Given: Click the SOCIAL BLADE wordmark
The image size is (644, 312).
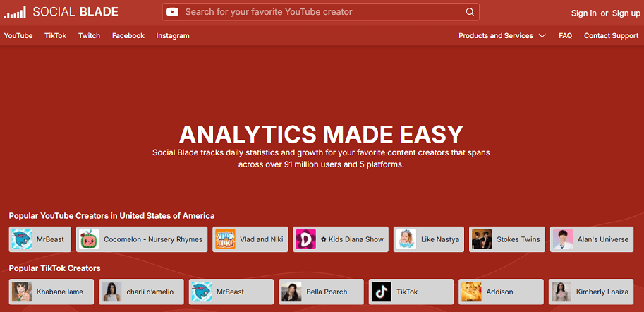Looking at the screenshot, I should click(x=75, y=12).
